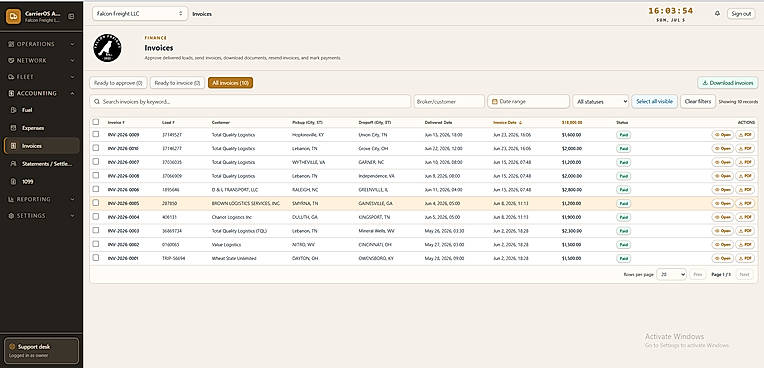Download PDF for INV-2026-0008
This screenshot has height=368, width=764.
pos(745,175)
